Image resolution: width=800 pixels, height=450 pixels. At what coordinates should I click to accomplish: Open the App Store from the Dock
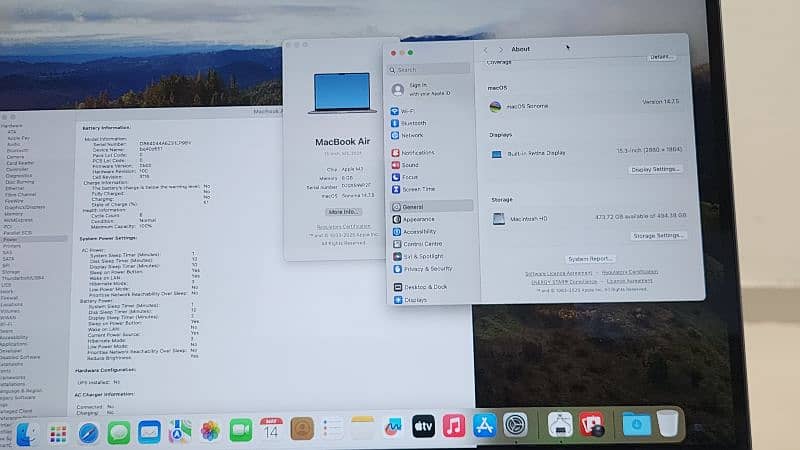tap(485, 425)
